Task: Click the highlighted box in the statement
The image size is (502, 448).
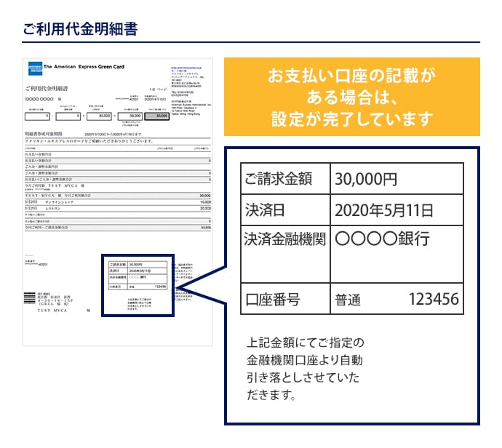Action: click(138, 286)
